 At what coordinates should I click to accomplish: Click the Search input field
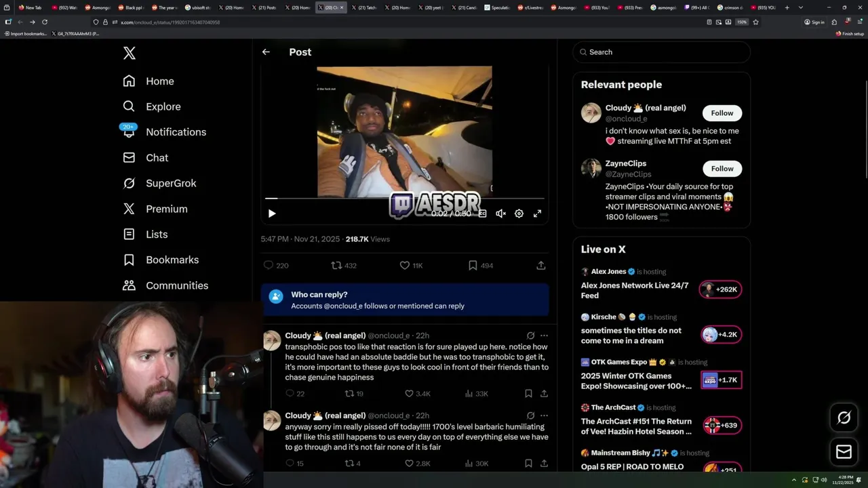pyautogui.click(x=661, y=52)
